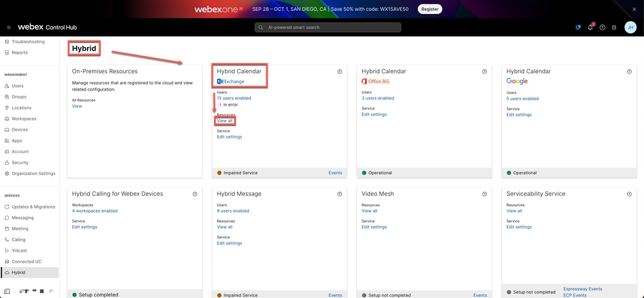Open 5 users enabled for Google calendar
The height and width of the screenshot is (298, 644).
tap(522, 98)
